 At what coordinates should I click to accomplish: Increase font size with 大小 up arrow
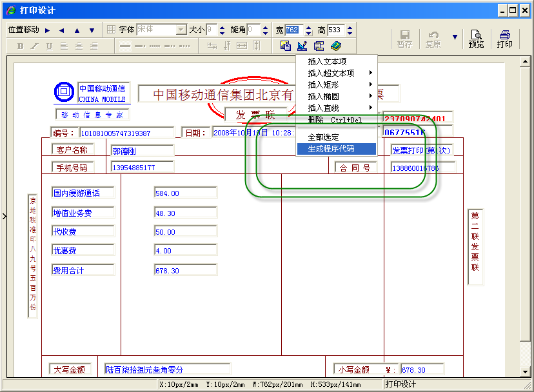pos(222,28)
